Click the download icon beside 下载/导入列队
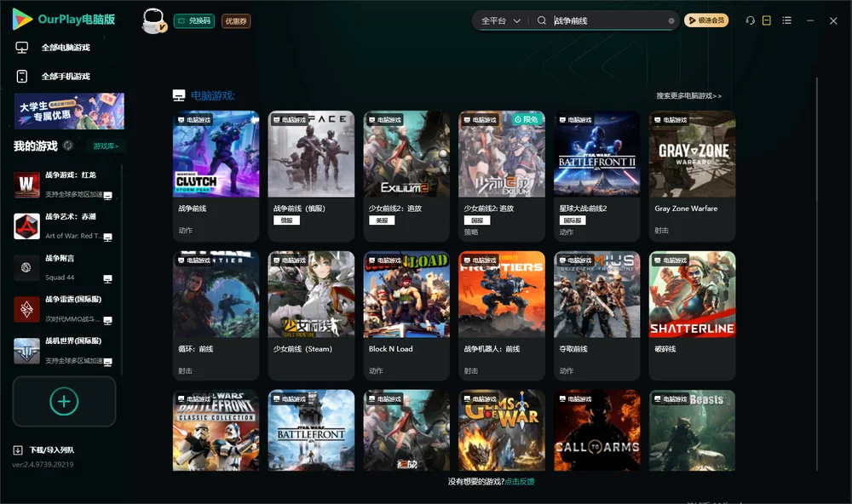Viewport: 852px width, 504px height. coord(18,450)
